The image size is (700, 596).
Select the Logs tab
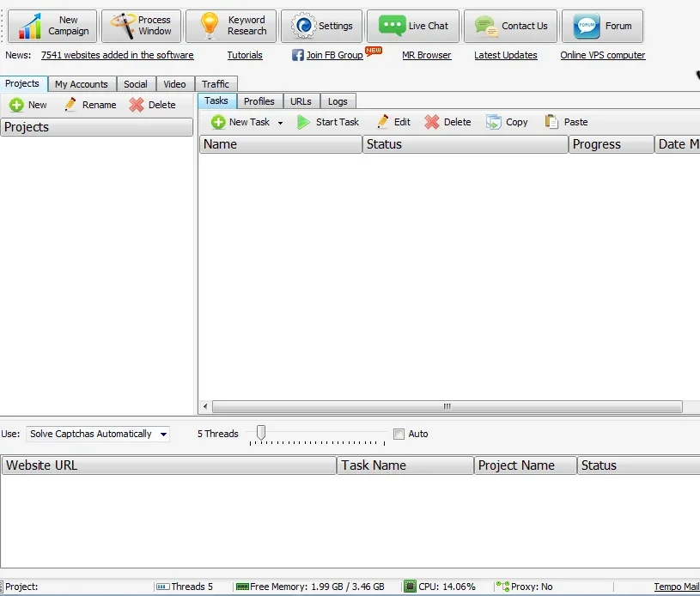[x=338, y=101]
